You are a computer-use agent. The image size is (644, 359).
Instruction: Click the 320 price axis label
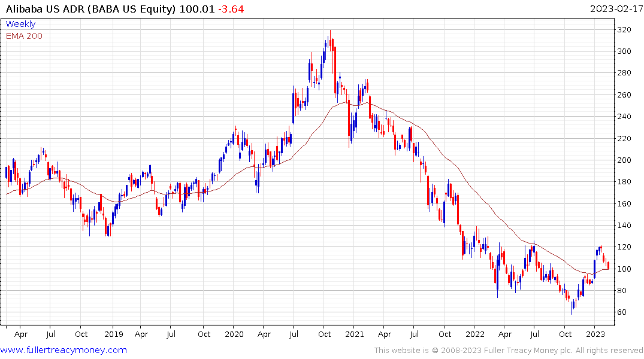click(624, 29)
